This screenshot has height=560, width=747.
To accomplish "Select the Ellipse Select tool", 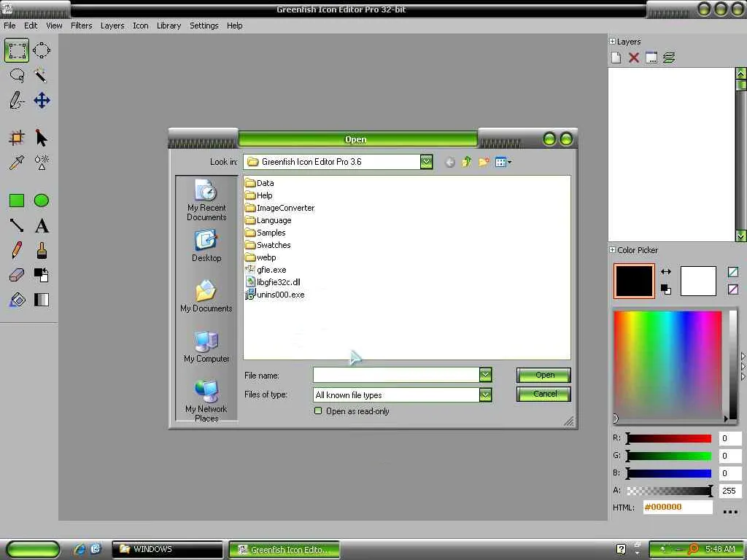I will (x=42, y=50).
